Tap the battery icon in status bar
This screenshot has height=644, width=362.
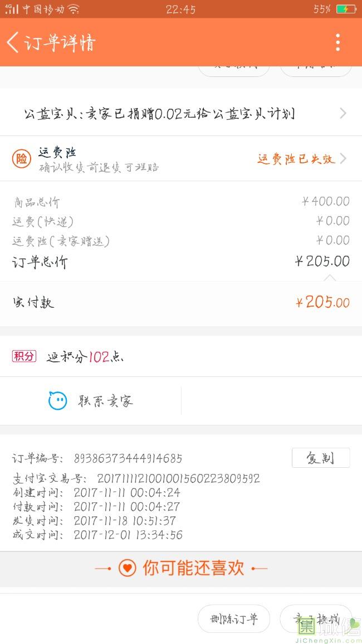(x=345, y=9)
